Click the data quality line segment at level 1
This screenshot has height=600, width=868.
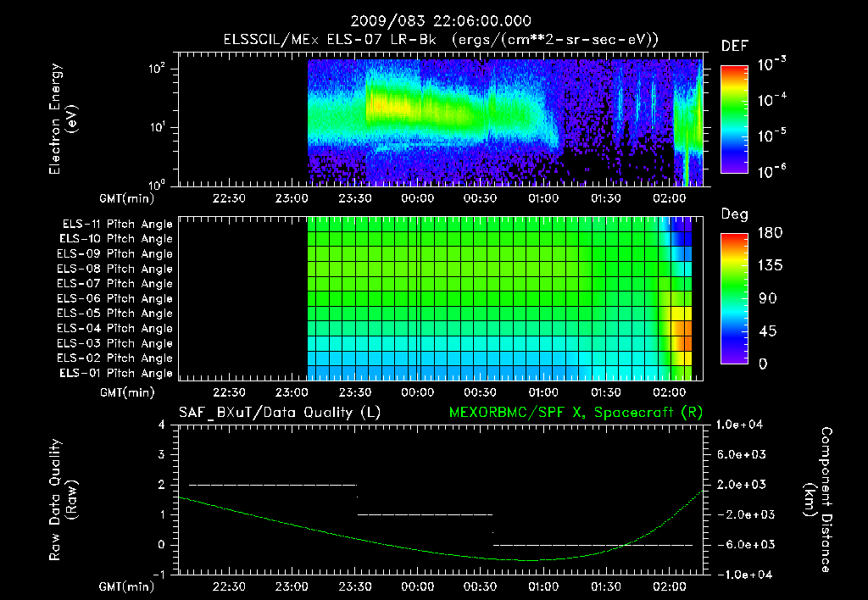click(426, 514)
